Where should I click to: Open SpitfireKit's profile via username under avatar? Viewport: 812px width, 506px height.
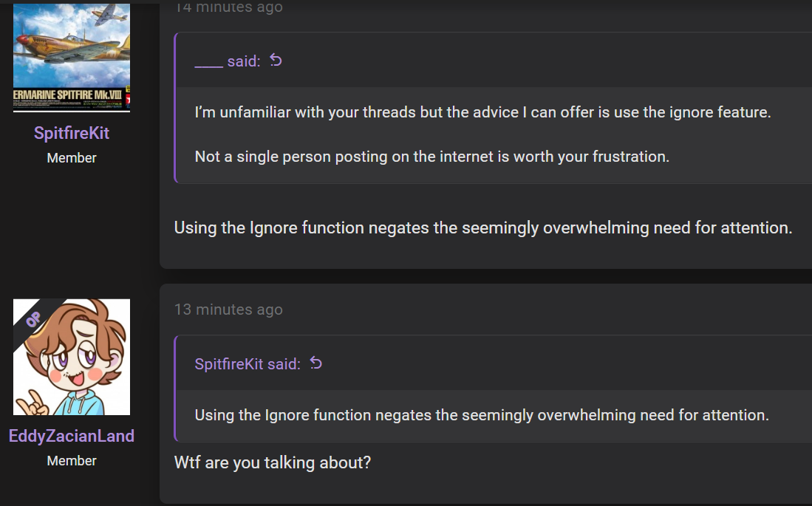pos(72,133)
